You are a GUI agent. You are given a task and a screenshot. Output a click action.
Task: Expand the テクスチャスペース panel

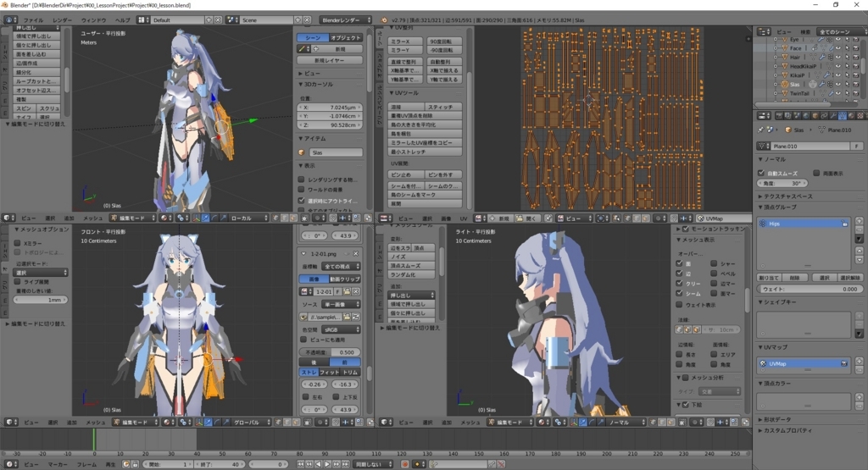pyautogui.click(x=788, y=196)
